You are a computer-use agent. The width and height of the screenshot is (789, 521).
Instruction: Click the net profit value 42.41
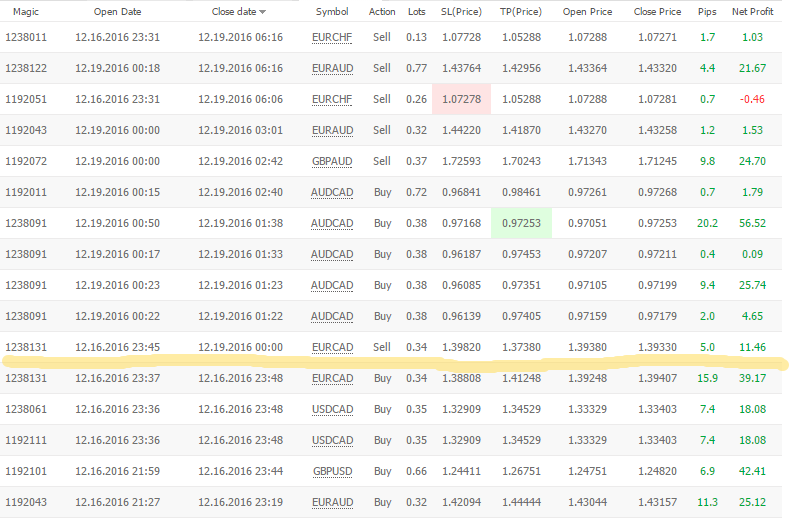coord(752,471)
